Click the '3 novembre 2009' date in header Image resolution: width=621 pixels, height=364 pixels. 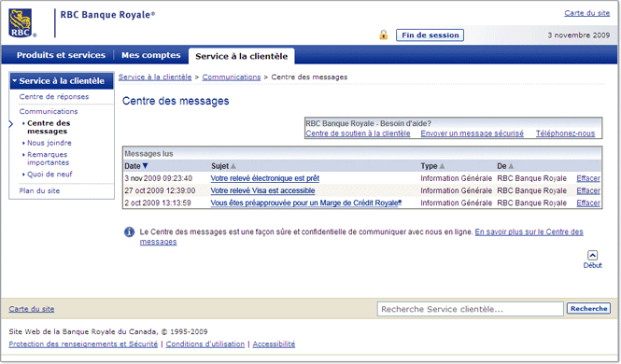[579, 35]
